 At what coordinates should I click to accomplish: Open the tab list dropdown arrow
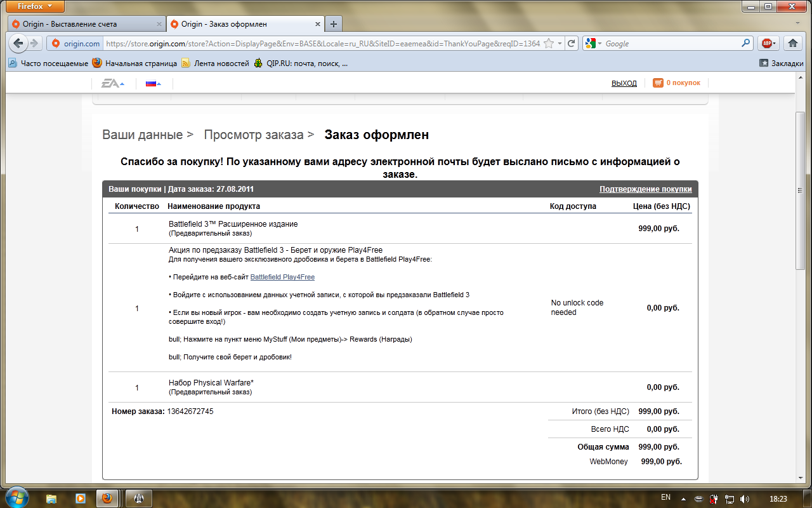(x=799, y=24)
